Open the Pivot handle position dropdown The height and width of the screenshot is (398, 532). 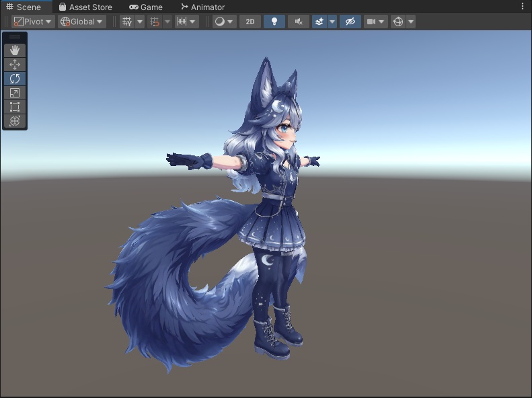[x=33, y=22]
